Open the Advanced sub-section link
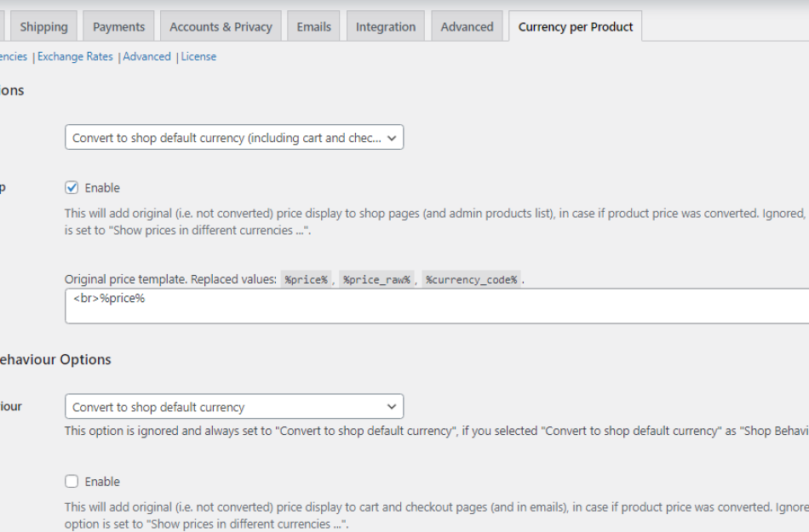This screenshot has width=809, height=532. 147,56
